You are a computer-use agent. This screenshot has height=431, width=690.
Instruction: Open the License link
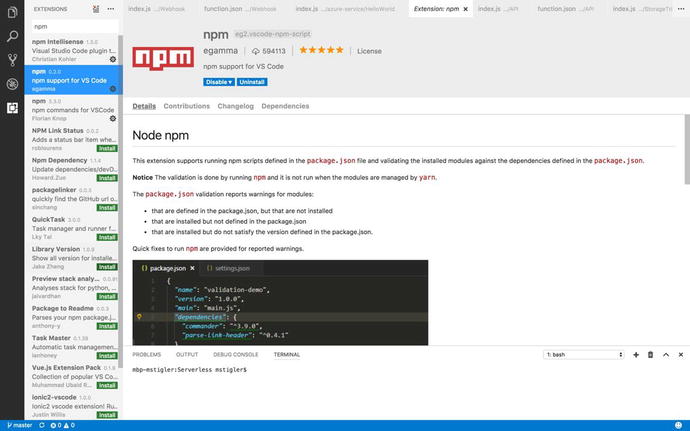[x=369, y=51]
